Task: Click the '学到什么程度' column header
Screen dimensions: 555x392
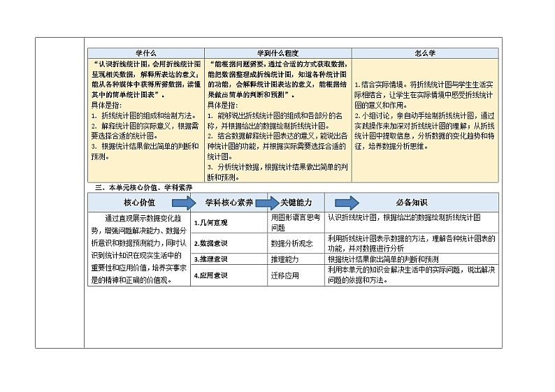Action: coord(278,53)
